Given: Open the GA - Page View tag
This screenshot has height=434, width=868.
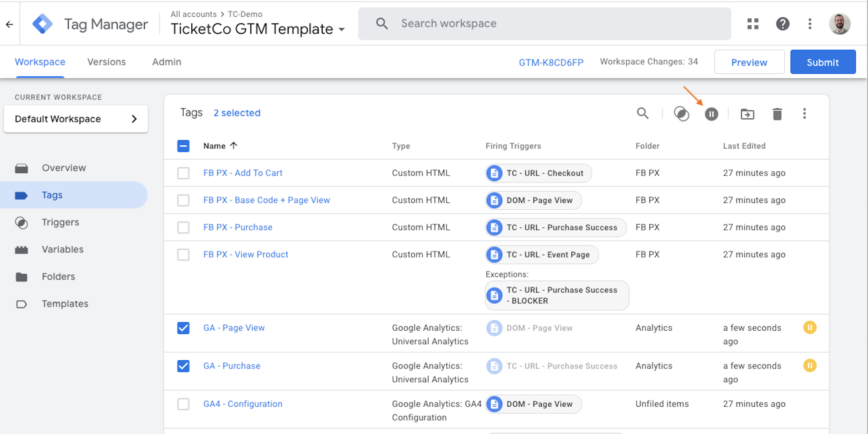Looking at the screenshot, I should click(234, 328).
